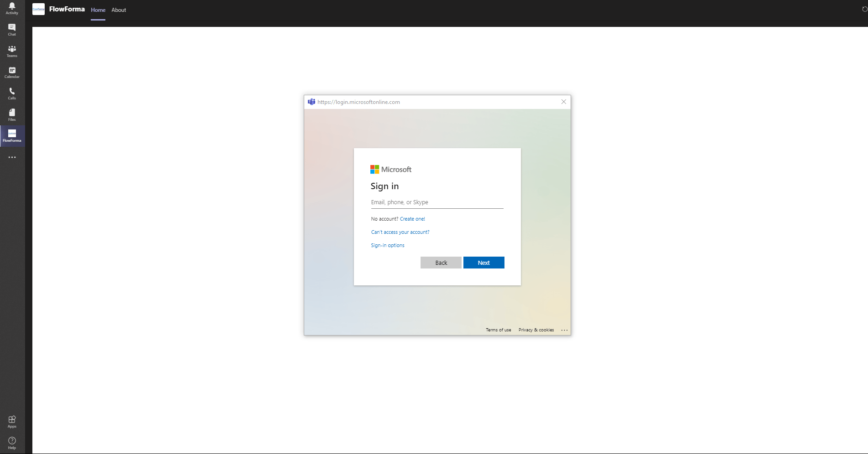
Task: Open Calls in the sidebar
Action: 12,94
